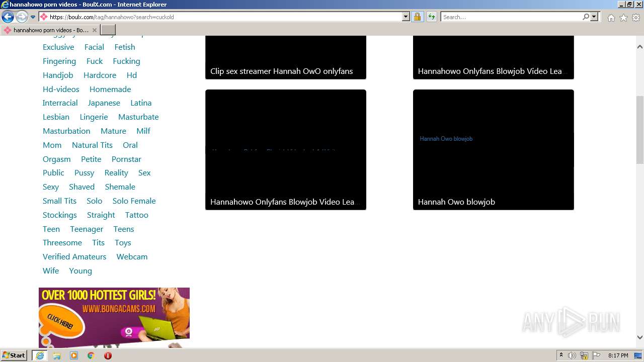Open the search provider dropdown arrow
Viewport: 644px width, 362px height.
(594, 17)
